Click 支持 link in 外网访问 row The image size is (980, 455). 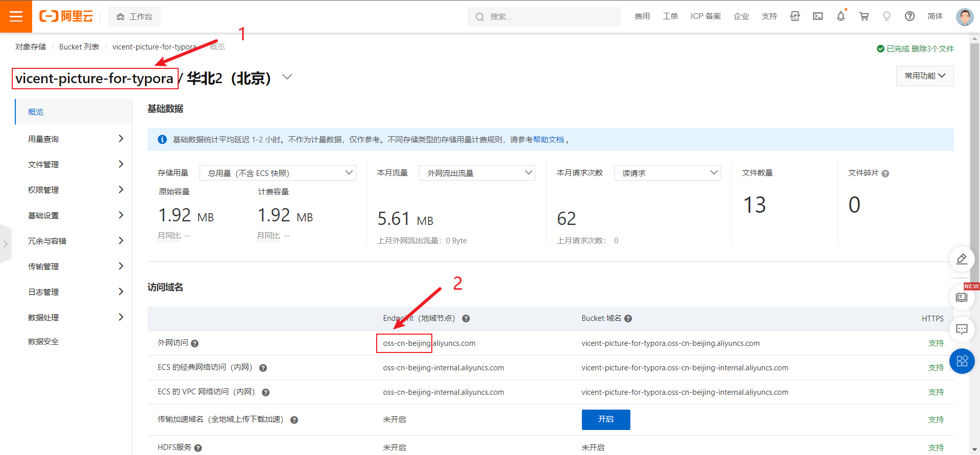pyautogui.click(x=936, y=343)
